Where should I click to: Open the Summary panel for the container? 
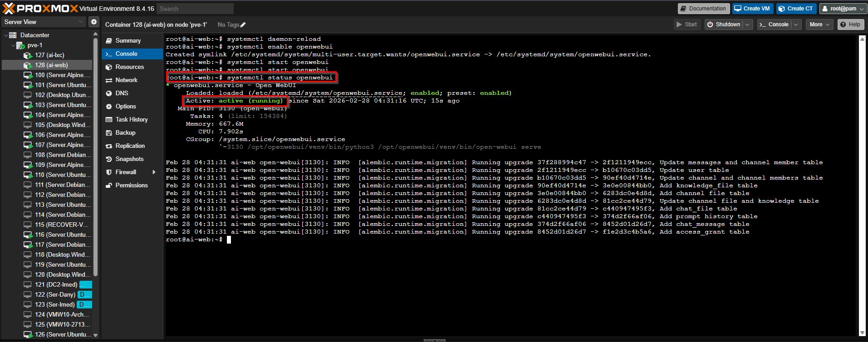click(x=128, y=41)
